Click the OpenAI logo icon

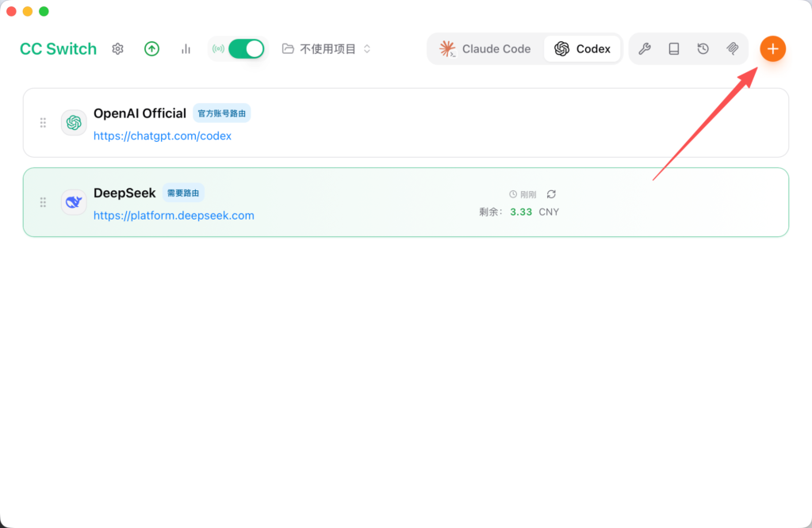[x=74, y=123]
